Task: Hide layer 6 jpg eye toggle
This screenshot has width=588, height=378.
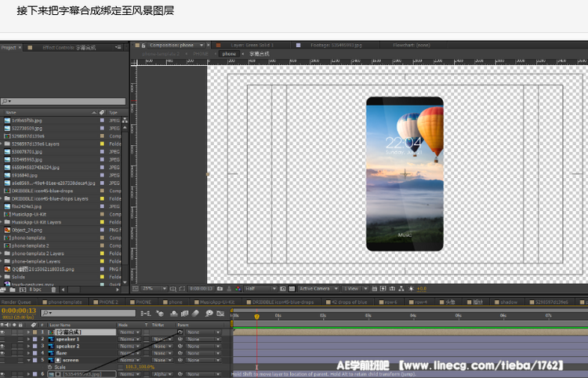Action: pos(2,374)
